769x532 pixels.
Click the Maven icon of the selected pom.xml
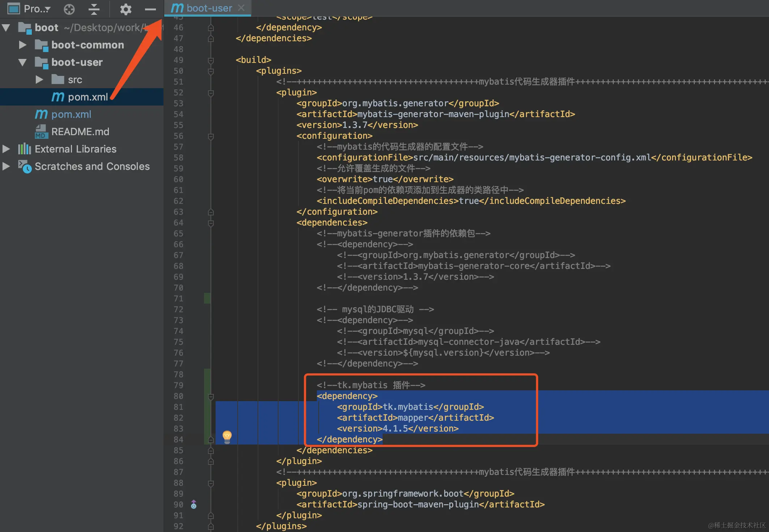tap(58, 97)
